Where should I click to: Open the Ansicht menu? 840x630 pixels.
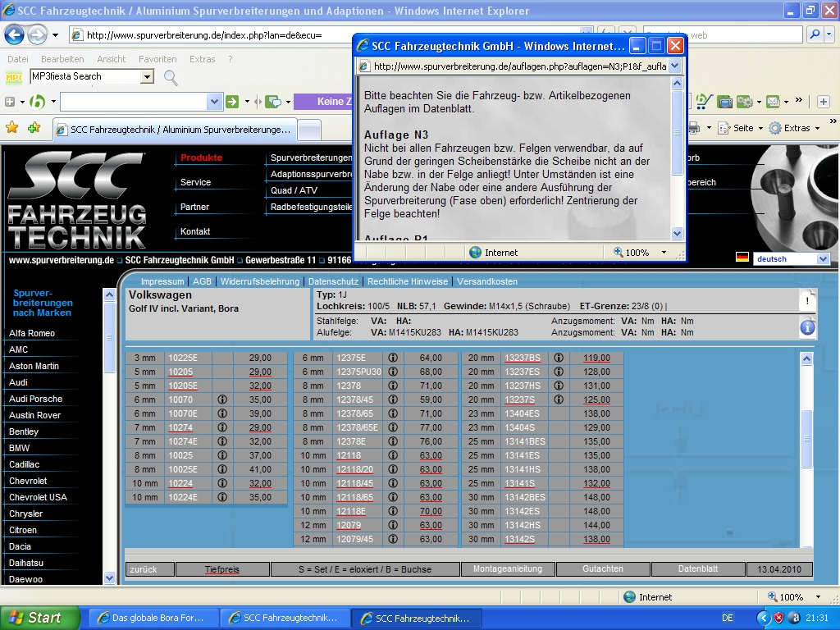click(x=111, y=59)
